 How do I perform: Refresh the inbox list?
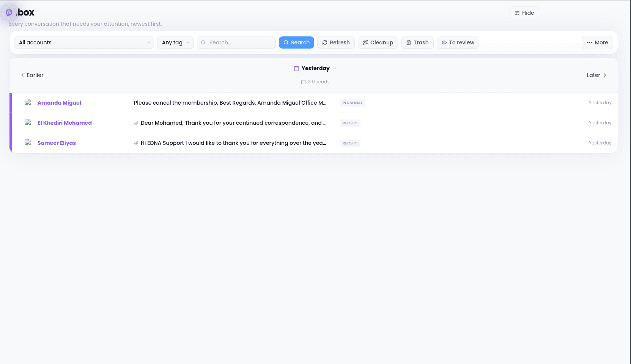pos(336,42)
